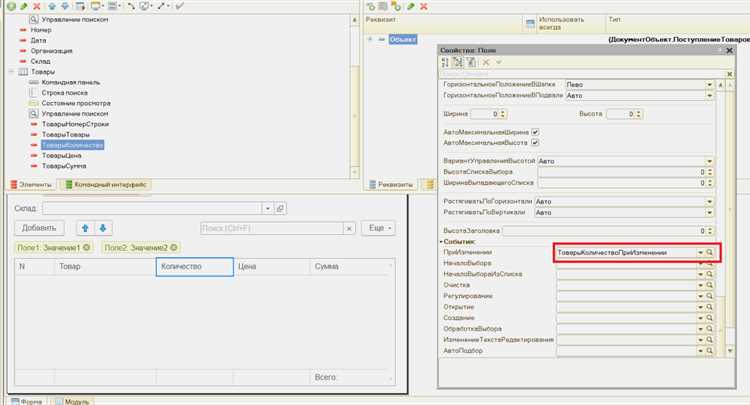Switch to Командный интерфейс tab
The width and height of the screenshot is (750, 405).
pos(106,185)
